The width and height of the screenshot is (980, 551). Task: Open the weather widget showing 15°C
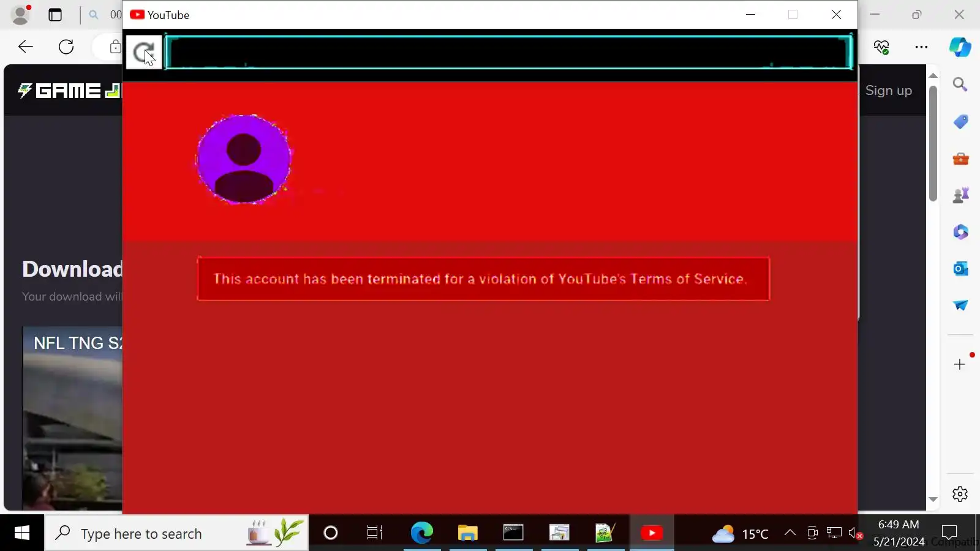[x=740, y=534]
